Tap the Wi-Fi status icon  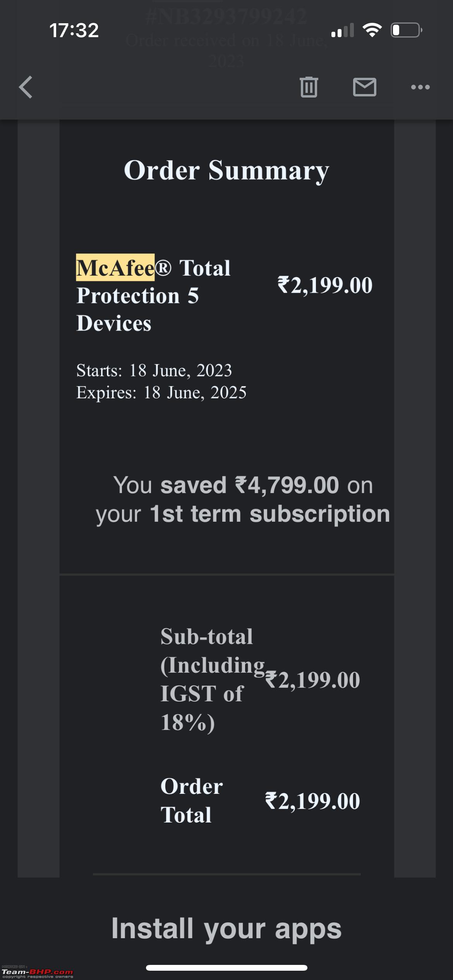[372, 30]
